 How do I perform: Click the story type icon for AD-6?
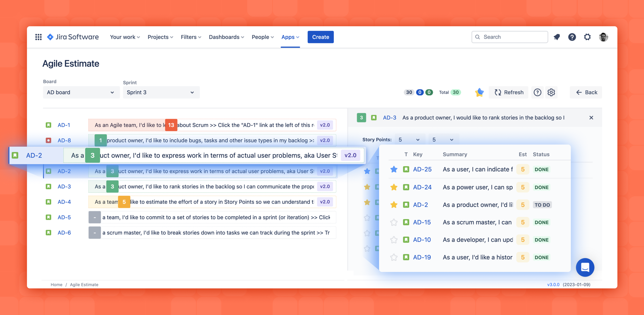(x=49, y=233)
